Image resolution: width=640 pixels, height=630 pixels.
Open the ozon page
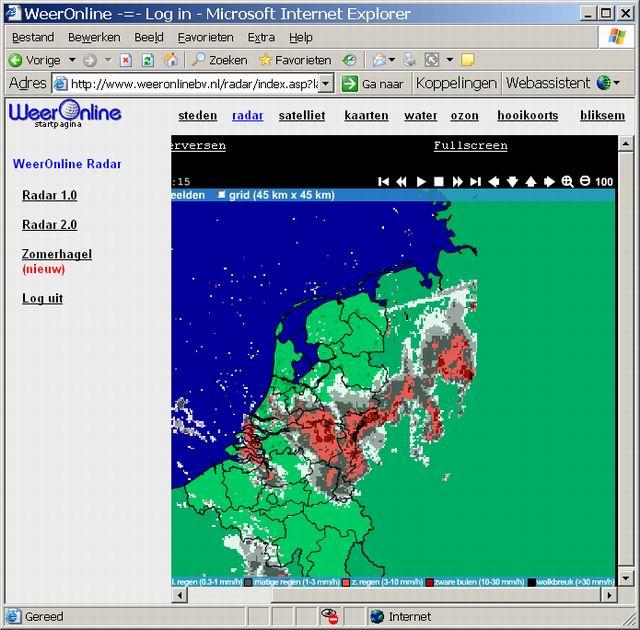coord(464,115)
